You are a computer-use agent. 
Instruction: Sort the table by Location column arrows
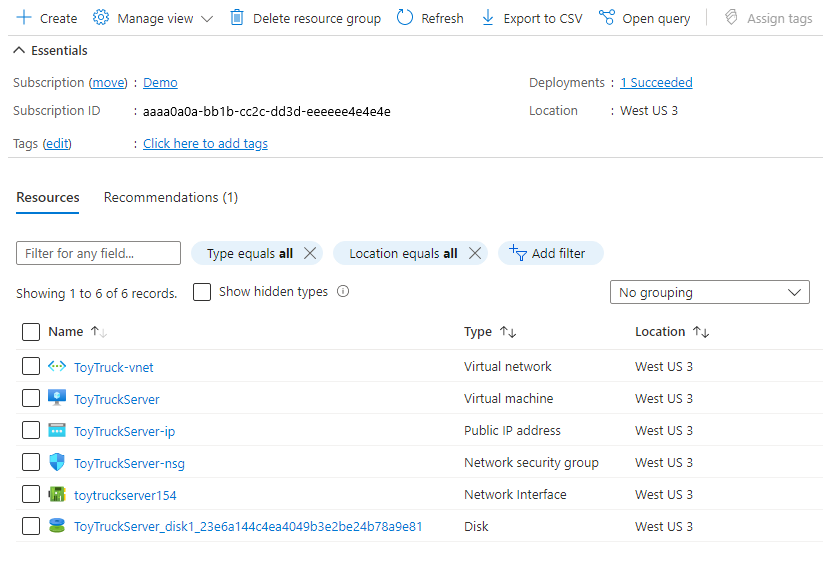pyautogui.click(x=701, y=332)
